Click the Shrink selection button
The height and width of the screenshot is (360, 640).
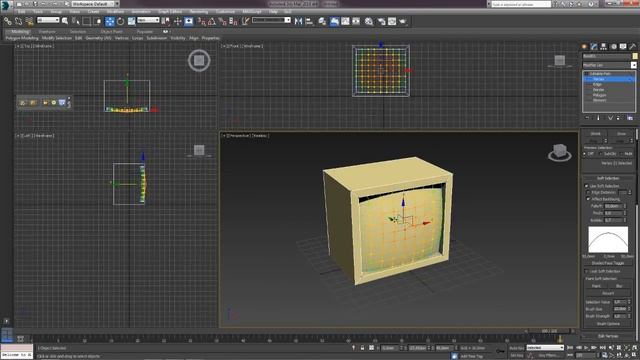click(595, 133)
